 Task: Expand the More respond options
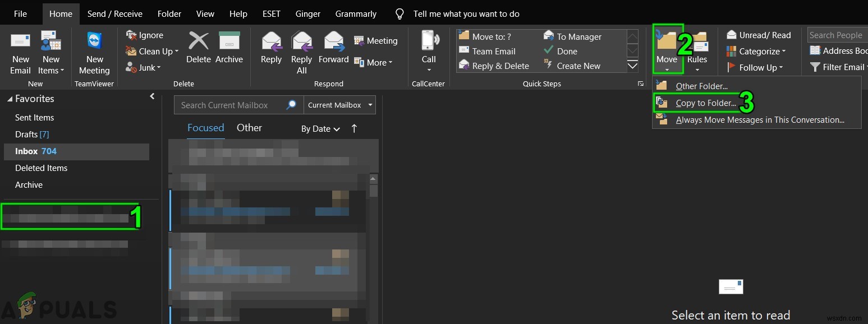pyautogui.click(x=374, y=62)
